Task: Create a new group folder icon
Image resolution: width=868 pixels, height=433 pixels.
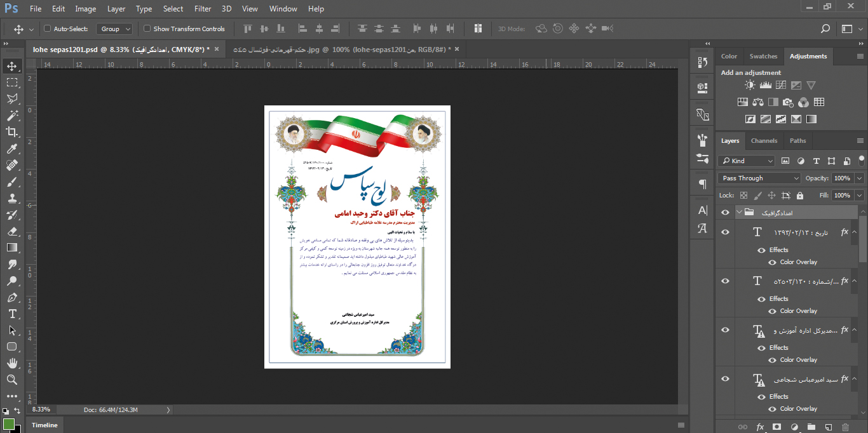Action: pyautogui.click(x=811, y=427)
